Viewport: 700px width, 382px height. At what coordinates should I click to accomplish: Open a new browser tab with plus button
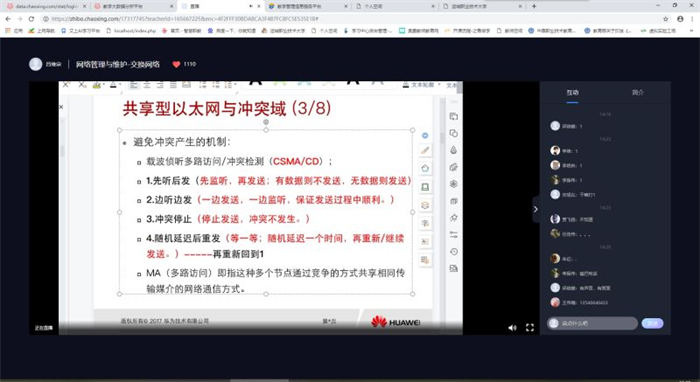(534, 6)
